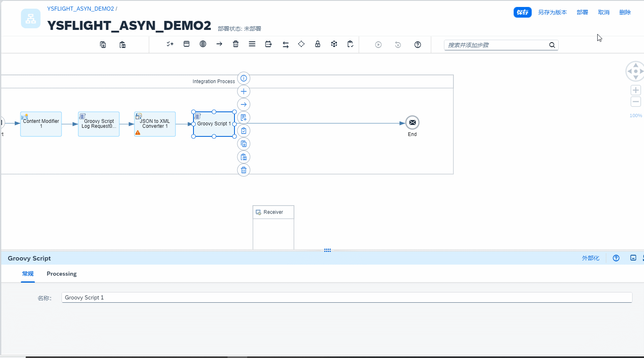Open the message transformers swap-arrows palette

(286, 45)
